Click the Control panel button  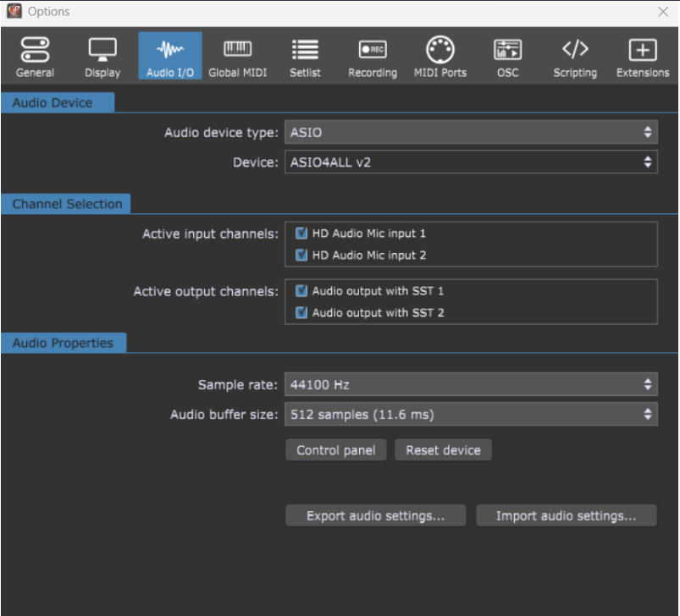coord(336,450)
